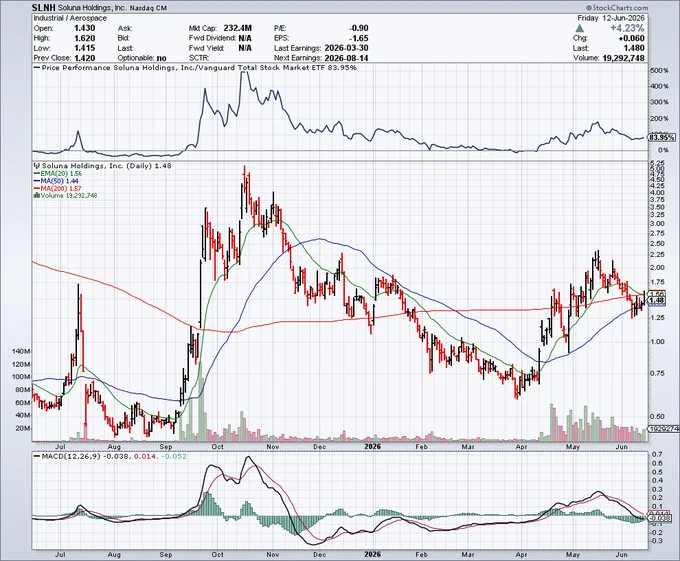Click the MA(200) 1.57 legend text
This screenshot has width=680, height=561.
tap(61, 189)
